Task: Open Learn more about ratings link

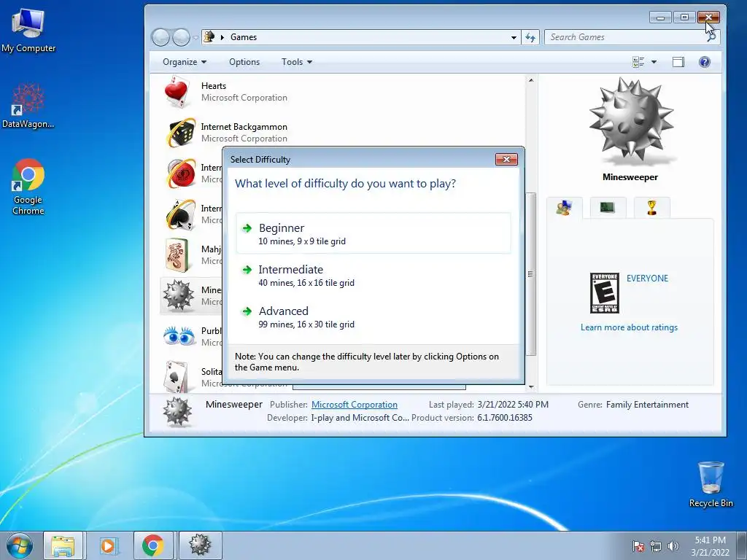Action: point(629,327)
